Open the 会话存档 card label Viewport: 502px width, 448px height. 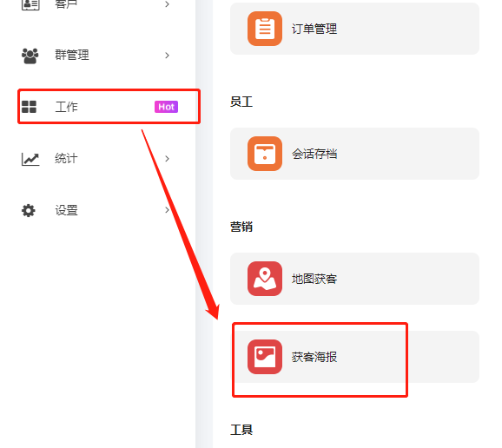(314, 154)
